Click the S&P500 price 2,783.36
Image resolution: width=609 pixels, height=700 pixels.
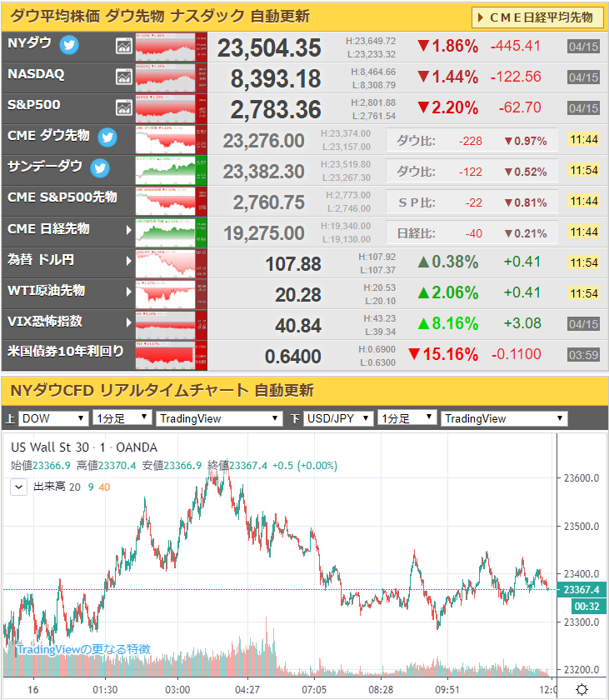tap(276, 109)
